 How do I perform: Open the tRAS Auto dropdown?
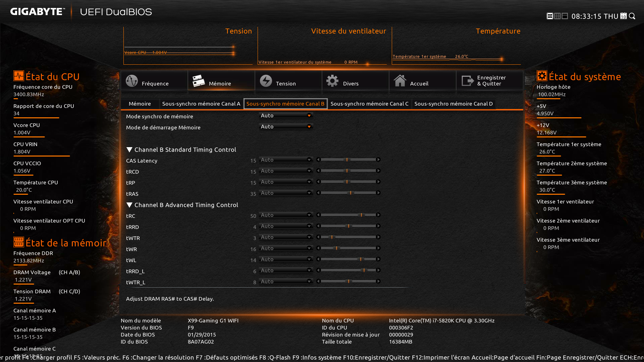tap(286, 193)
